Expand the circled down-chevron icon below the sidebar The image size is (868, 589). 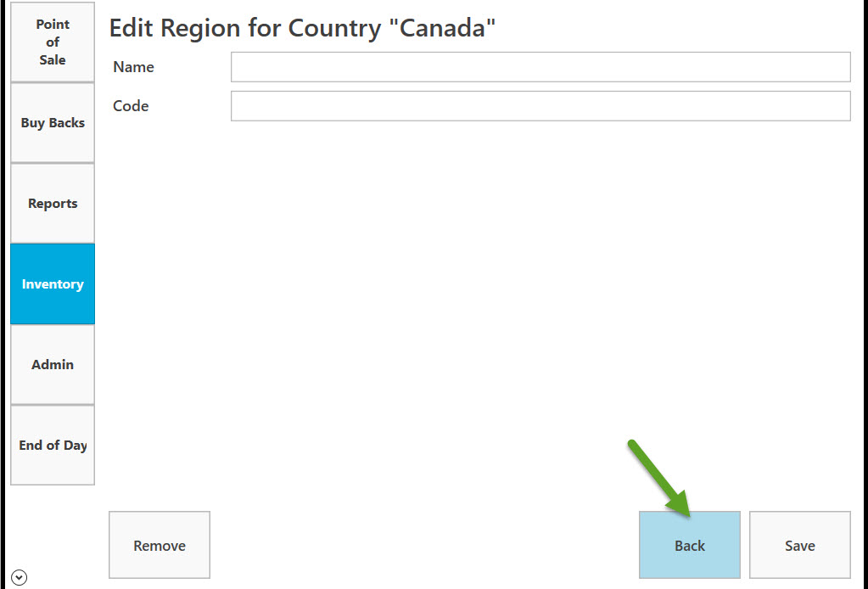click(x=19, y=577)
